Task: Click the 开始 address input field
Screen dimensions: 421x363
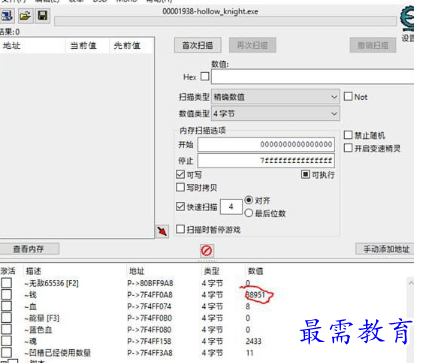Action: coord(266,144)
